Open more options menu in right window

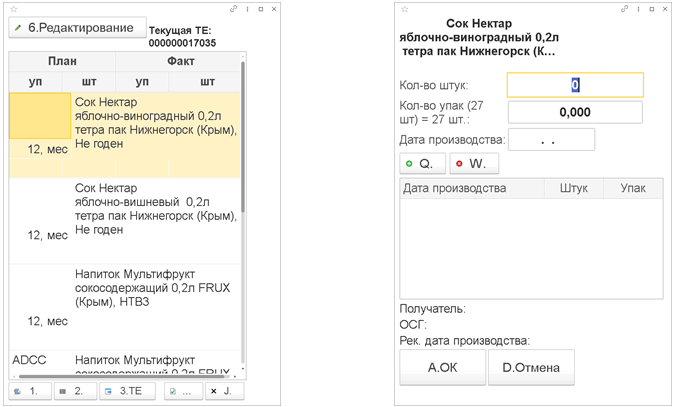pos(638,9)
